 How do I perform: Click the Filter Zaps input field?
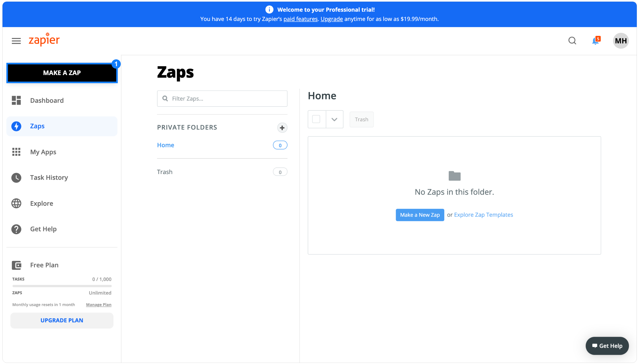click(222, 99)
